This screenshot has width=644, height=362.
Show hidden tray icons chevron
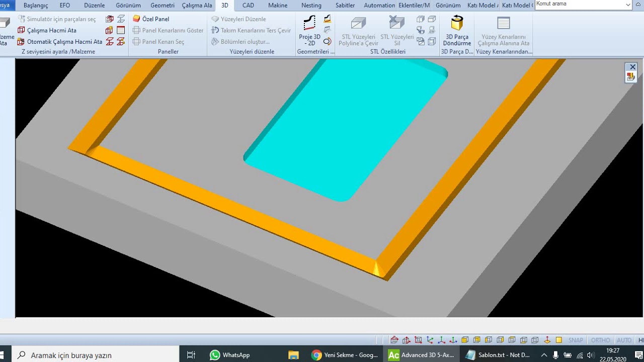pyautogui.click(x=544, y=355)
